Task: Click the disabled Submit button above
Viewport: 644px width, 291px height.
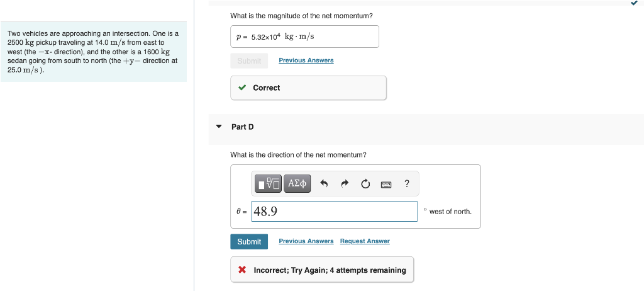Action: (249, 61)
